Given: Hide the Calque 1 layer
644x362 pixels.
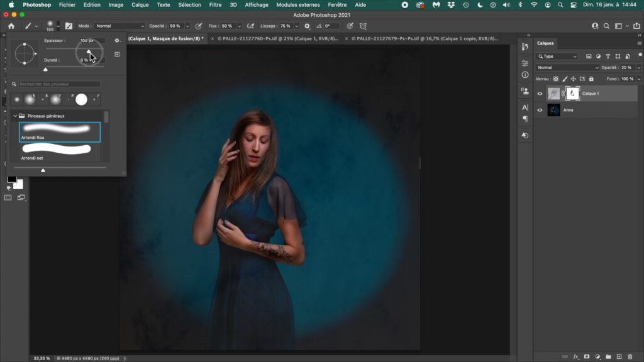Looking at the screenshot, I should click(540, 94).
